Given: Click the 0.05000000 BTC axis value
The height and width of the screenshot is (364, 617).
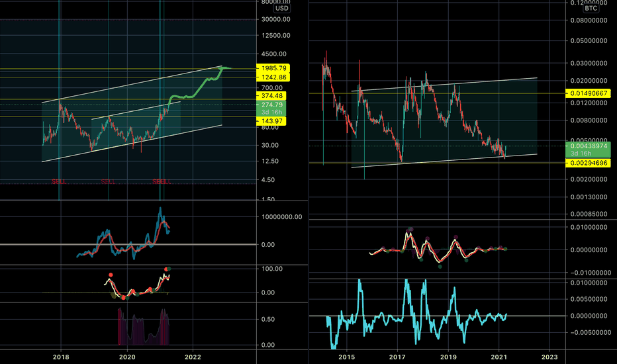Looking at the screenshot, I should (x=589, y=41).
